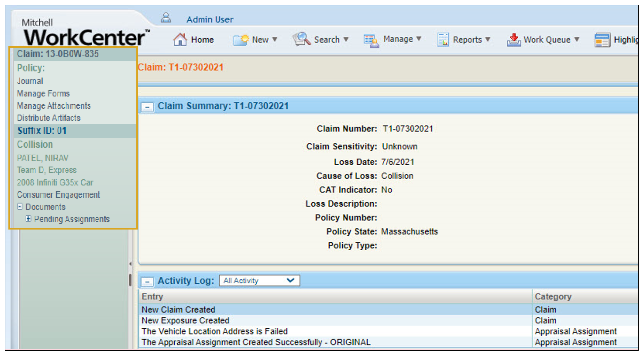Viewport: 644px width, 356px height.
Task: Click the sidebar splitter collapse handle
Action: point(130,264)
